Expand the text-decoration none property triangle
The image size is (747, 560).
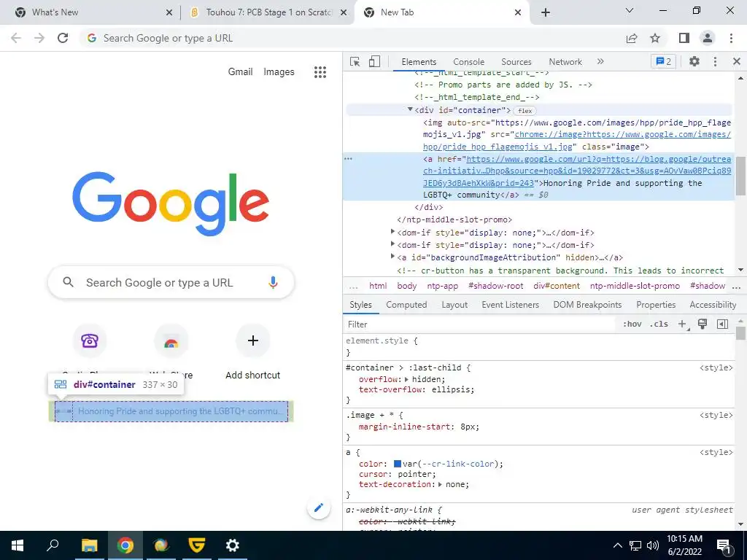(440, 484)
